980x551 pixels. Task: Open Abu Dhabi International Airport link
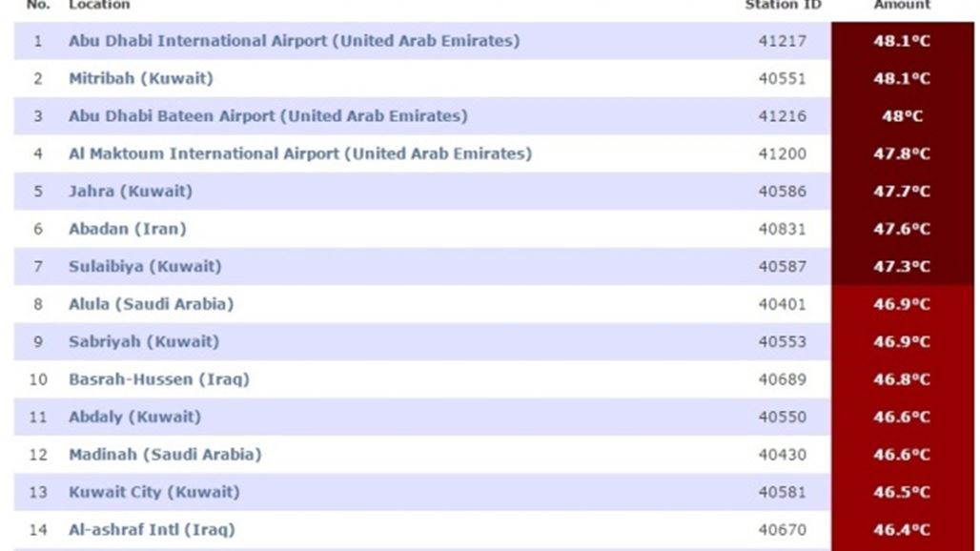coord(294,41)
